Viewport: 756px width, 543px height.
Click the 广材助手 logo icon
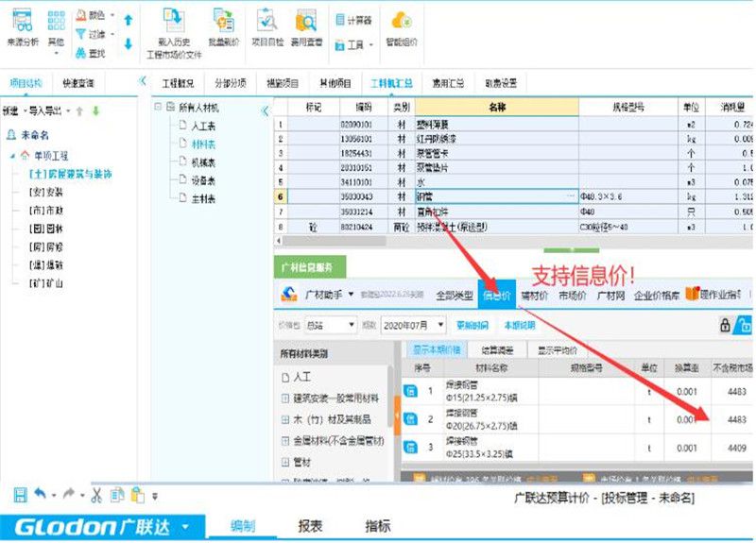(289, 294)
